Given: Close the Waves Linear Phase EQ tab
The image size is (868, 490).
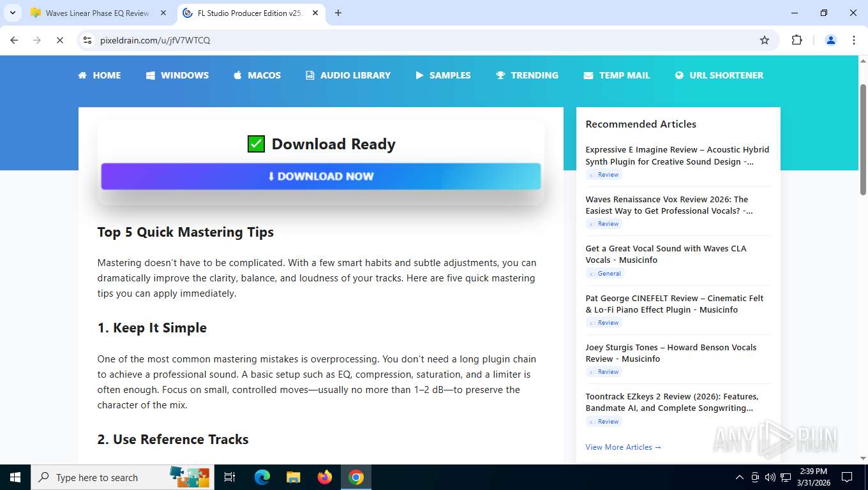Looking at the screenshot, I should click(163, 13).
